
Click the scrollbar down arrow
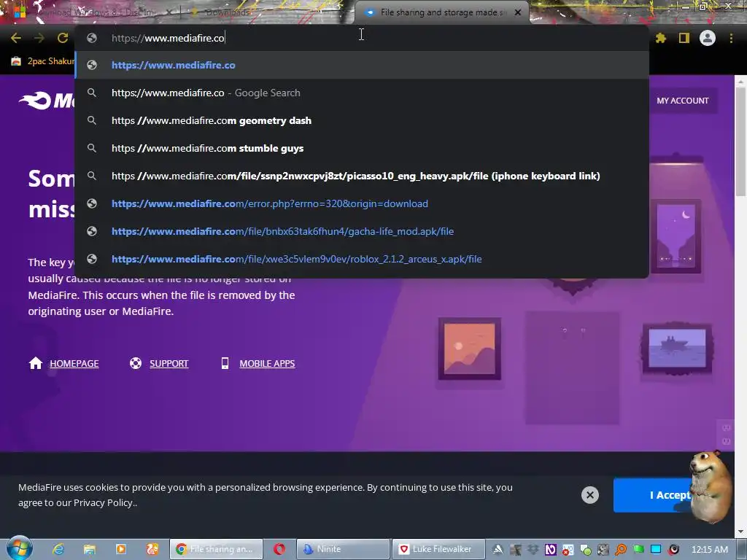(740, 532)
